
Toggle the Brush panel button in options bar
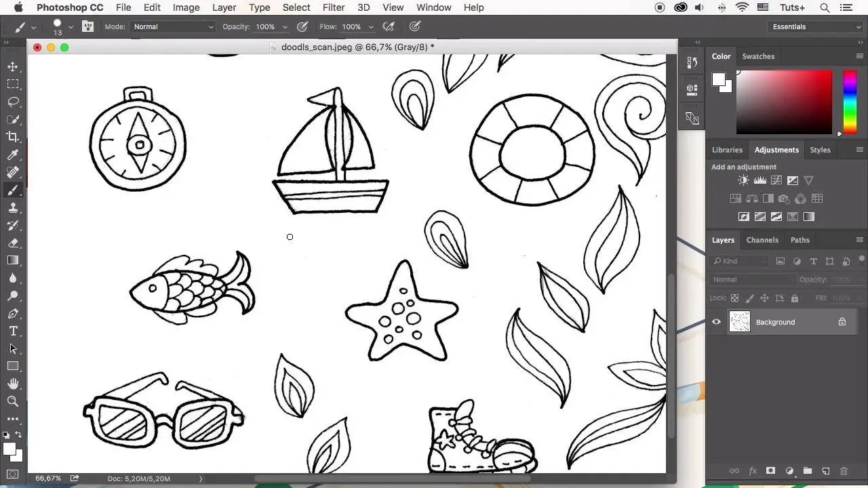pos(87,26)
